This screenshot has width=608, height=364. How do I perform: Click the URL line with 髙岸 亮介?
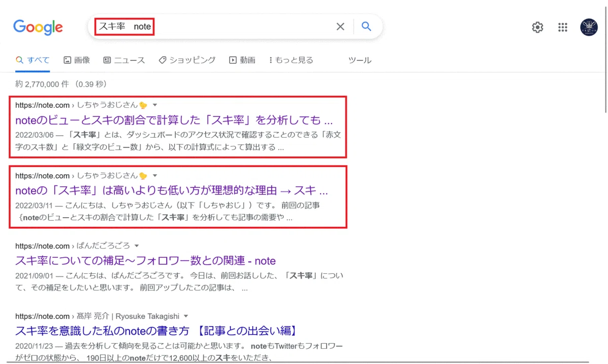tap(98, 316)
